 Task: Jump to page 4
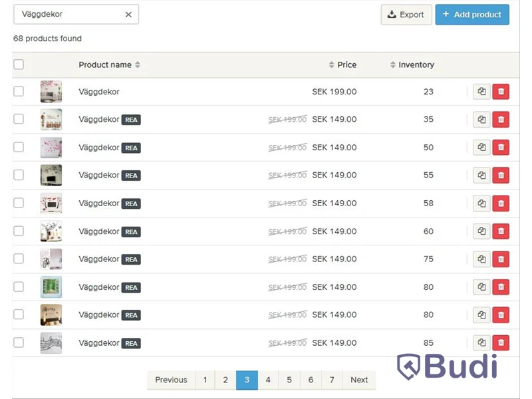tap(268, 380)
